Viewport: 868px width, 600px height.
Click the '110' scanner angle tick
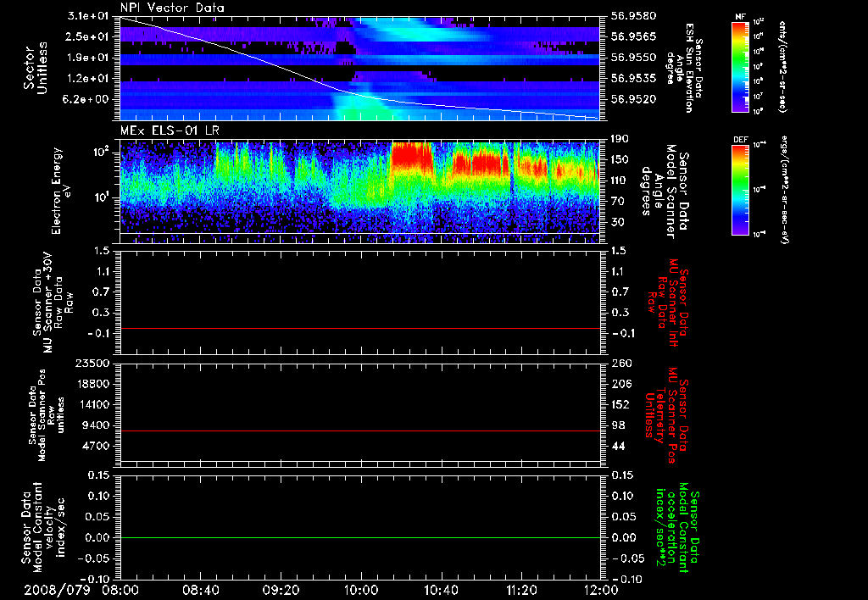click(620, 181)
